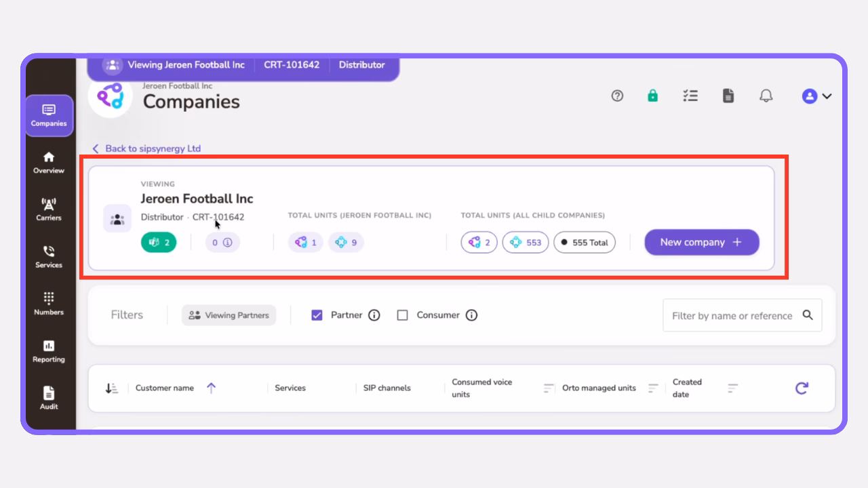
Task: Click the green Teams badge showing 2
Action: 159,242
